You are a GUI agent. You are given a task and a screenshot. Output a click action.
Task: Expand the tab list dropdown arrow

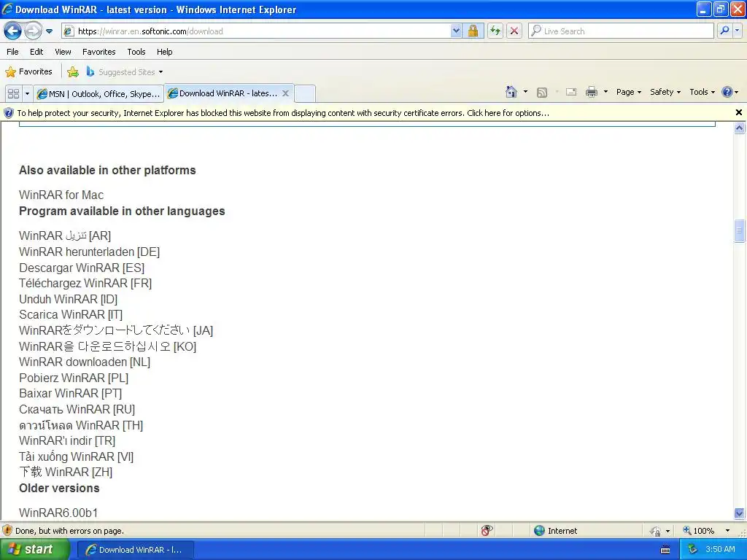[x=27, y=93]
